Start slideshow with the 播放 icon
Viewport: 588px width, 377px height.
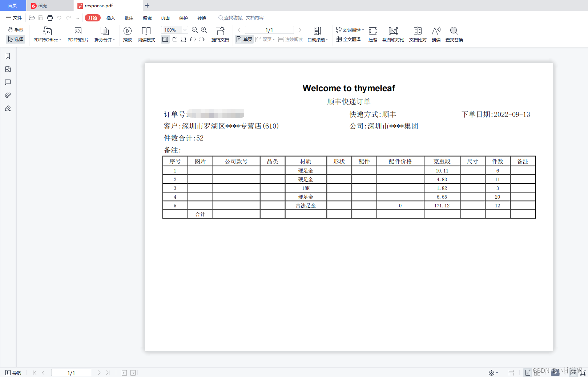pos(128,31)
